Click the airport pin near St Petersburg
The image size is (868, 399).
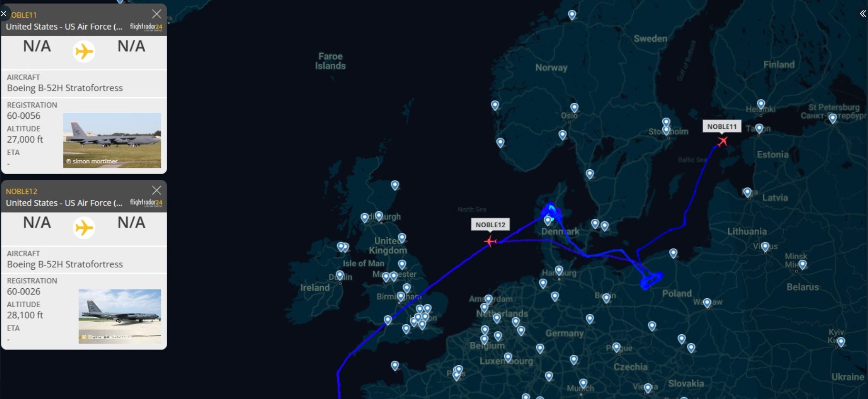(x=832, y=118)
